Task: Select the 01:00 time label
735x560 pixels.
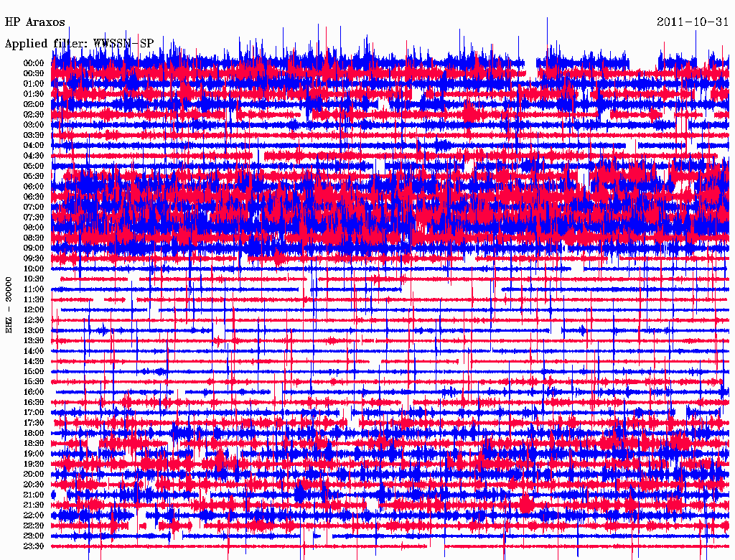Action: tap(34, 83)
